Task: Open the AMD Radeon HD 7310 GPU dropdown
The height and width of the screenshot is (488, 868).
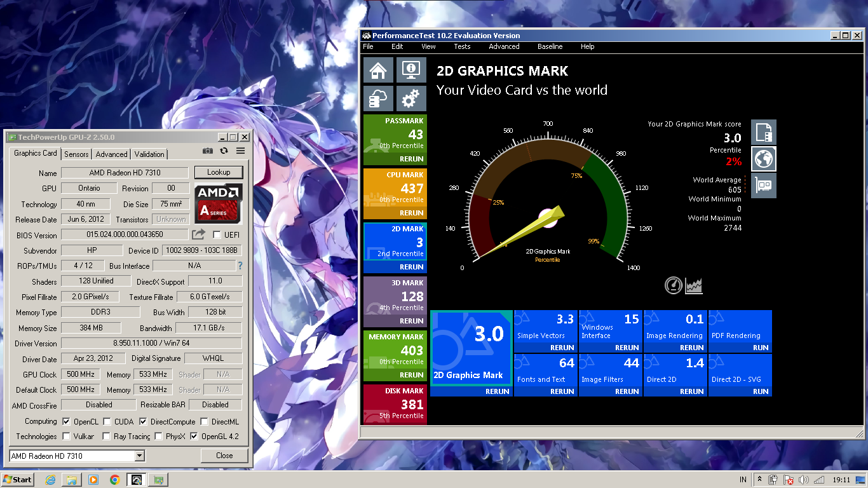Action: pyautogui.click(x=140, y=456)
